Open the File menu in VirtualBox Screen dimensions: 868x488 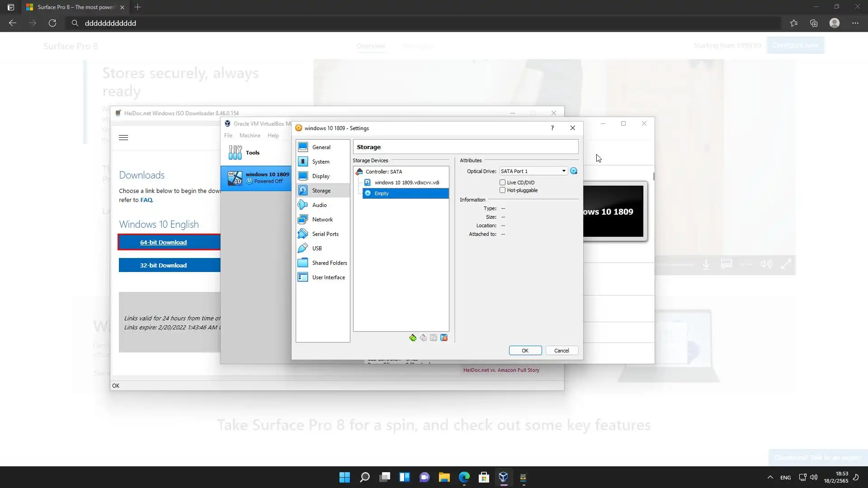pos(228,136)
